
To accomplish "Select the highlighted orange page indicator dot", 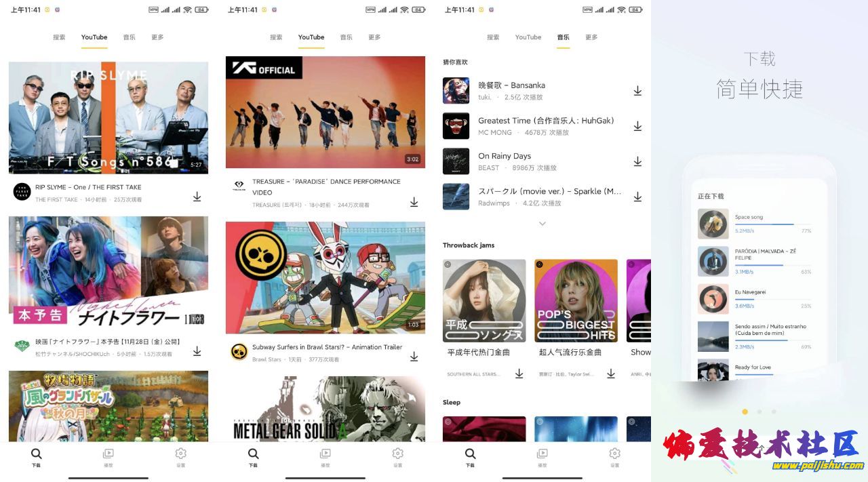I will point(745,411).
